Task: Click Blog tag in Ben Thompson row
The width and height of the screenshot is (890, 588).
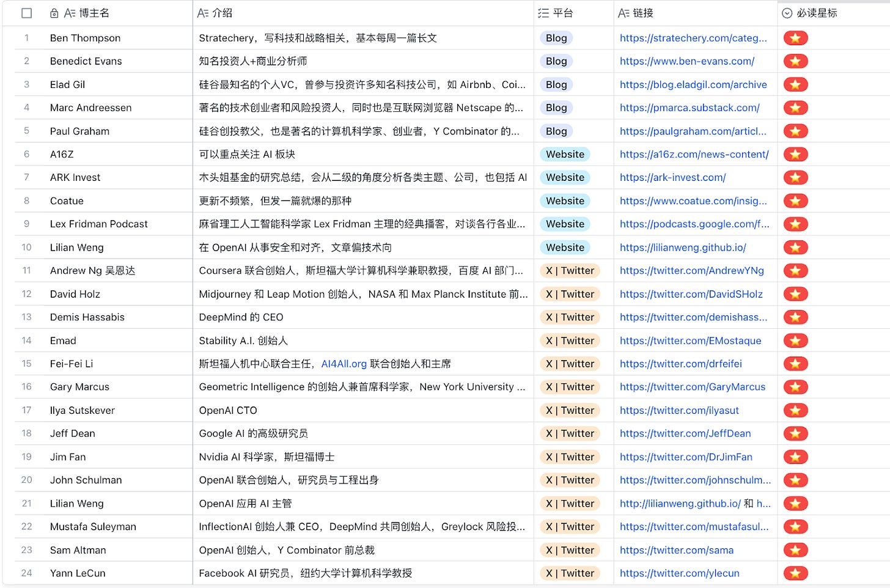Action: 556,38
